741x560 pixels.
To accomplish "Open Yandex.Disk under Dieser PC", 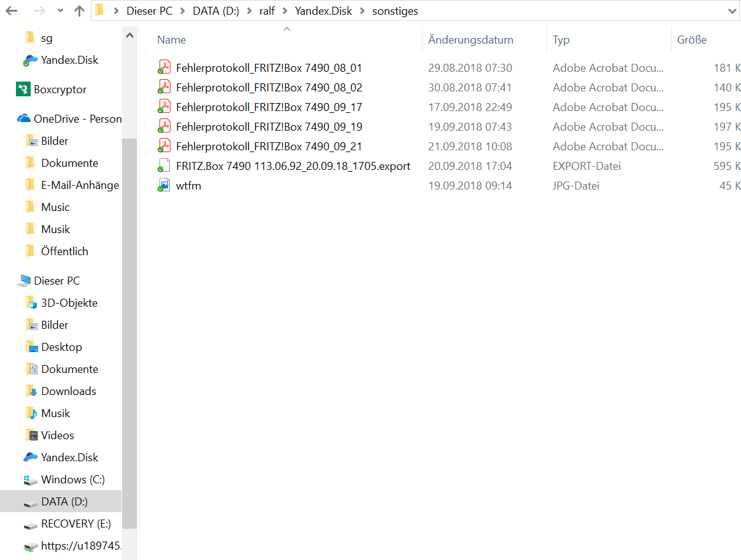I will 69,458.
